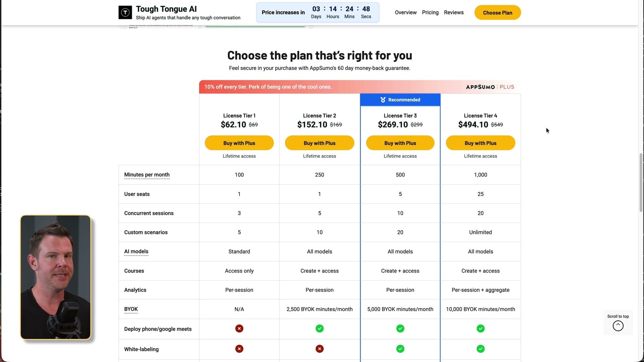Click red X for Tier 2 White-labeling
The width and height of the screenshot is (644, 362).
[x=320, y=349]
